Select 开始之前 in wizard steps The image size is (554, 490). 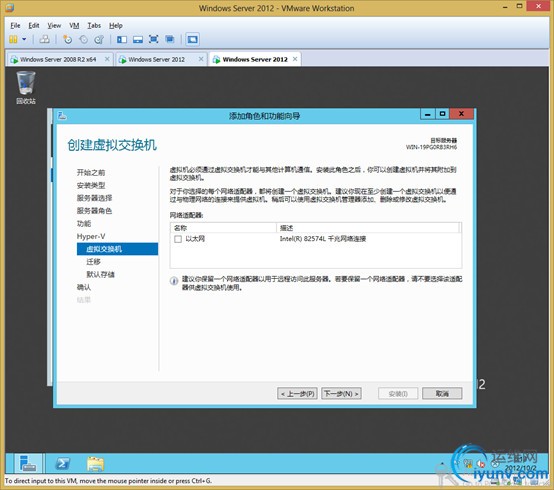(x=91, y=172)
